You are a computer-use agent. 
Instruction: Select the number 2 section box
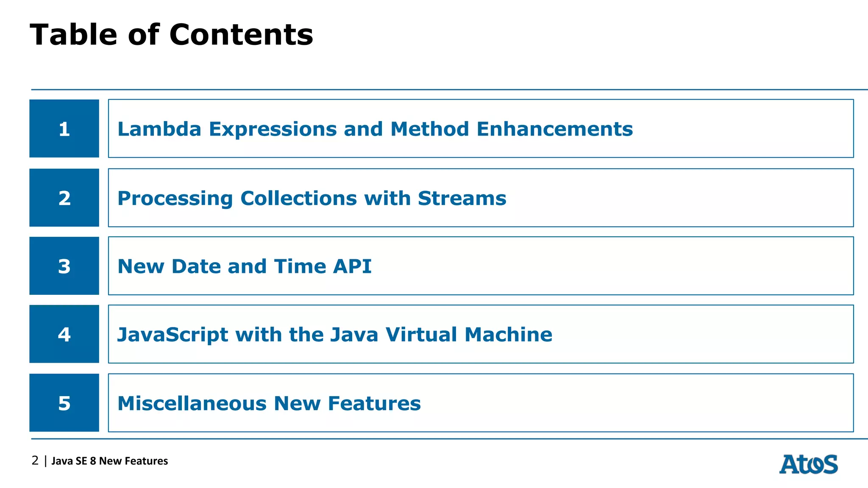[x=64, y=198]
